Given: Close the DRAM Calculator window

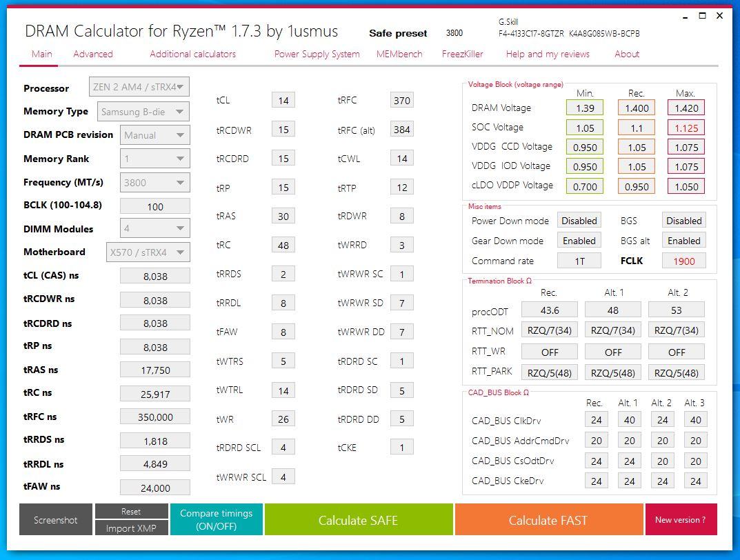Looking at the screenshot, I should tap(720, 16).
